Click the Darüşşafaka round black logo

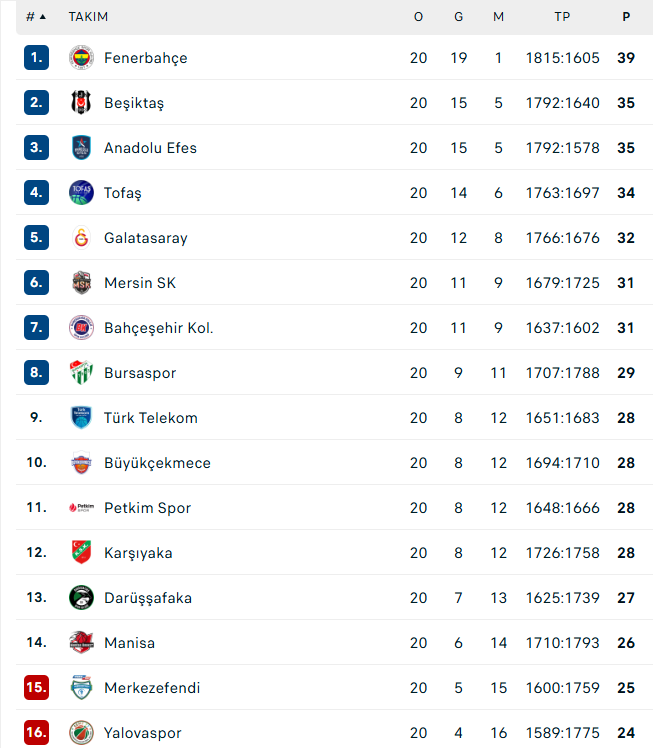tap(81, 597)
